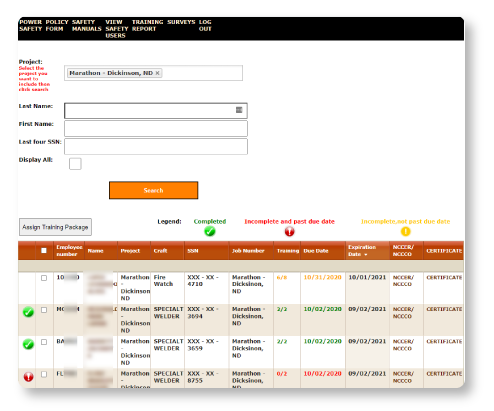This screenshot has width=494, height=411.
Task: Sort by Project column header
Action: click(x=130, y=251)
